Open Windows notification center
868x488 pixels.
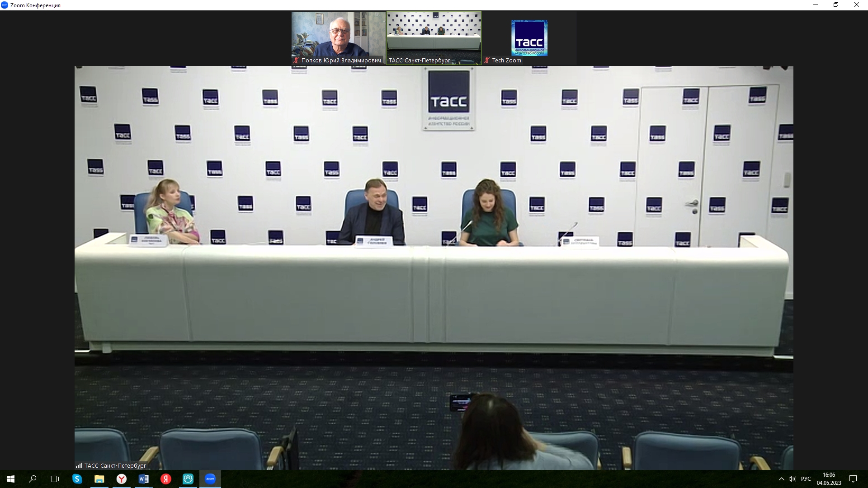(x=853, y=479)
